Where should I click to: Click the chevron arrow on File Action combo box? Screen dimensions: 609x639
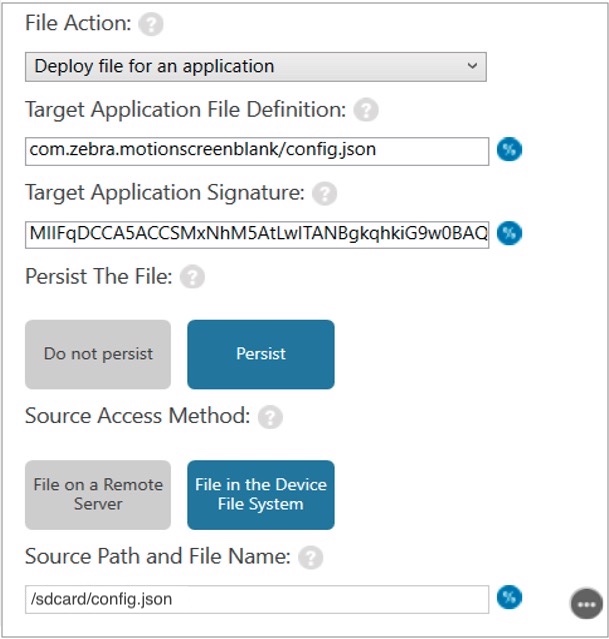(x=472, y=67)
